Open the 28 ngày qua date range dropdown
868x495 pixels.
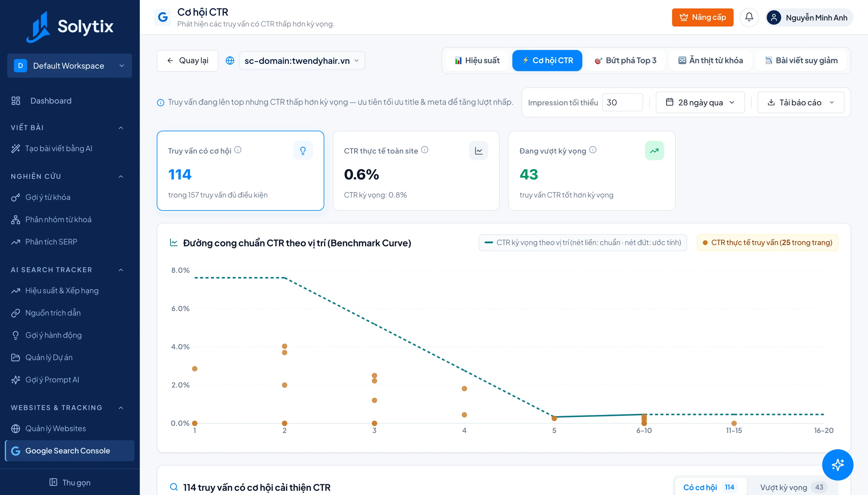point(700,102)
